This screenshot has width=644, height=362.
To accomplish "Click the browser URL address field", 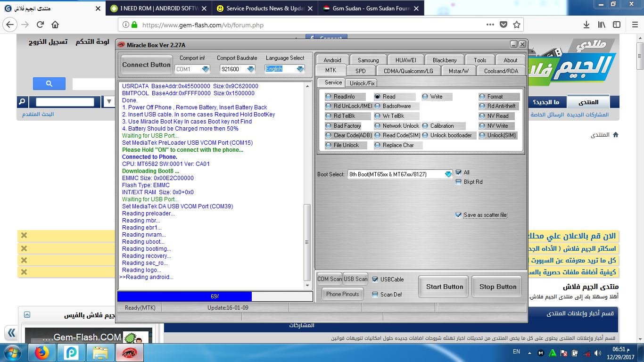I will click(x=311, y=25).
